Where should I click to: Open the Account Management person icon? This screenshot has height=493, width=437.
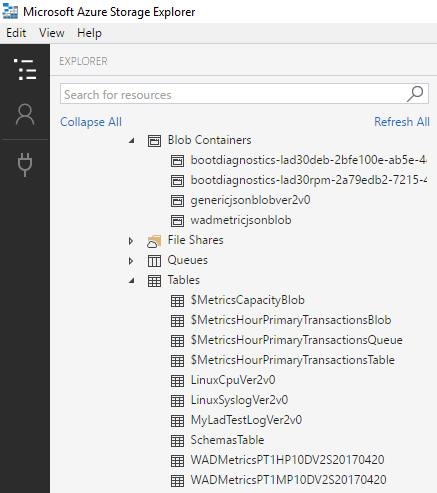25,114
